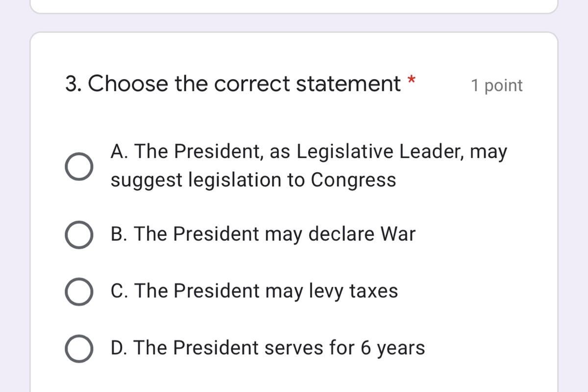Click the label text 'C. The President may levy taxes'
This screenshot has width=588, height=392.
pos(254,291)
